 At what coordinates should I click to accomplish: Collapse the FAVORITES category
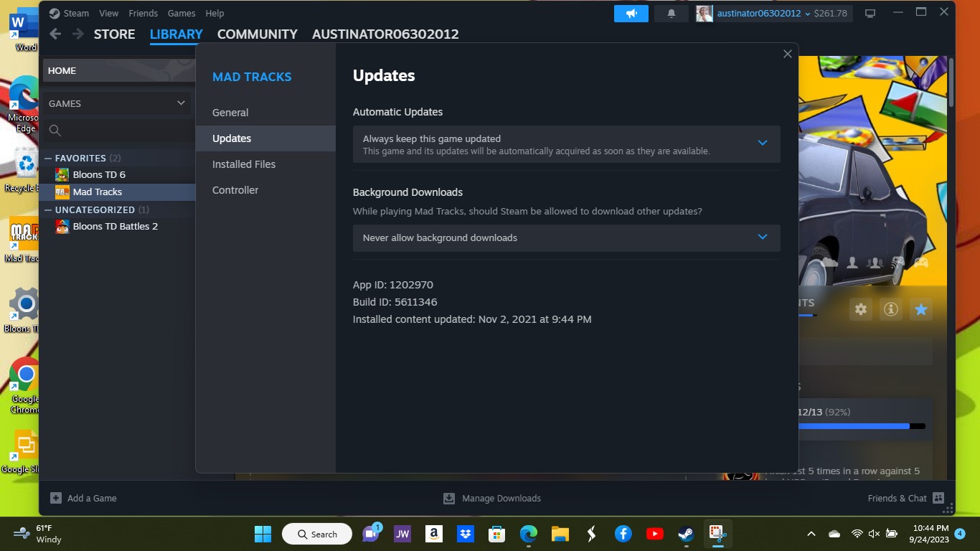pyautogui.click(x=48, y=158)
